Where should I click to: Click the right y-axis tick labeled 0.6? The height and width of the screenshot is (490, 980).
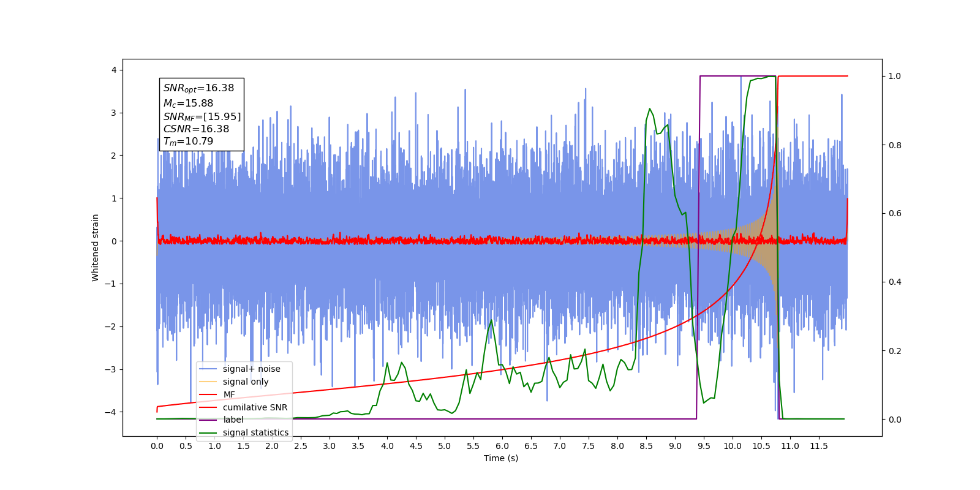[895, 214]
